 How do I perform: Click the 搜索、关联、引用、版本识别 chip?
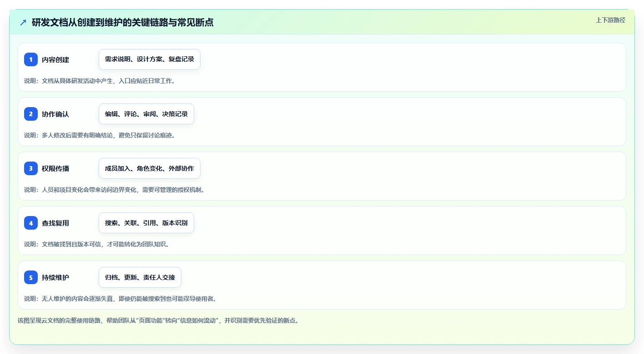click(146, 223)
